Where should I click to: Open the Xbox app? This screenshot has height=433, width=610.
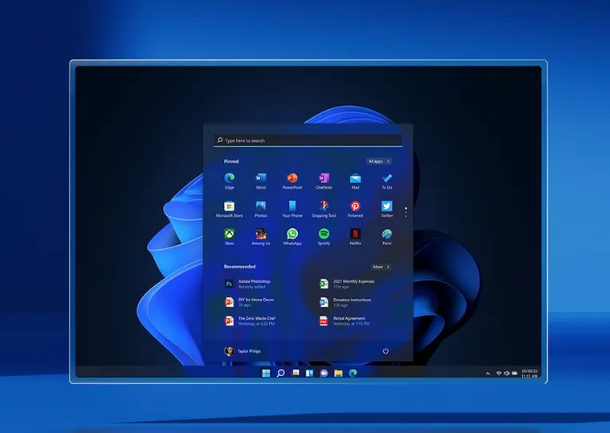[229, 237]
